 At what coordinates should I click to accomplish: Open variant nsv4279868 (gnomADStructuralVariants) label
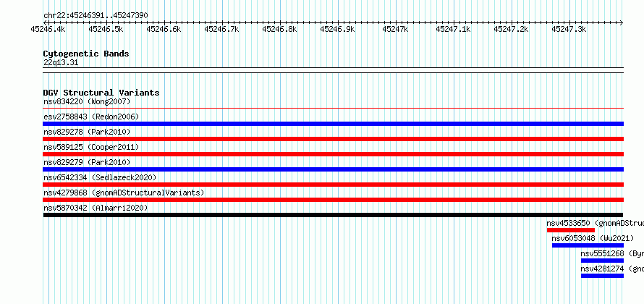click(124, 193)
